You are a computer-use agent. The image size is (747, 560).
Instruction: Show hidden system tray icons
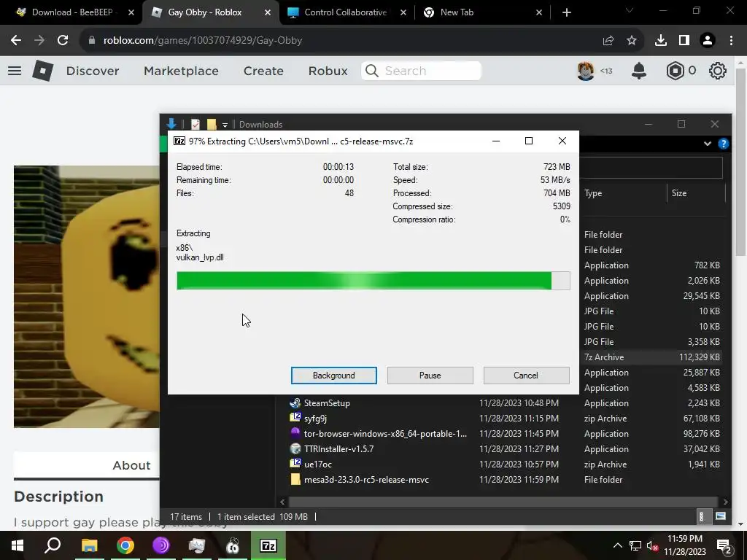point(617,545)
